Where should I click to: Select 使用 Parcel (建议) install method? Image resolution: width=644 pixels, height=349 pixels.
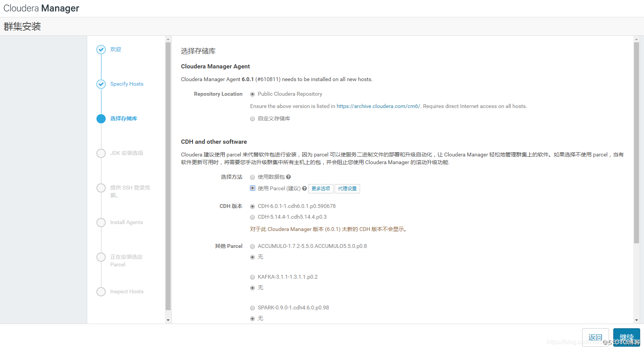252,188
